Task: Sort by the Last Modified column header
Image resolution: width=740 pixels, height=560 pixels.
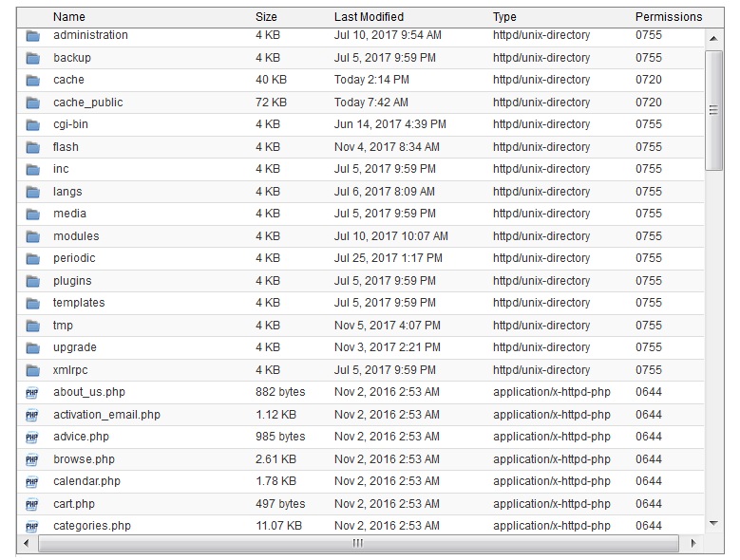Action: coord(369,17)
